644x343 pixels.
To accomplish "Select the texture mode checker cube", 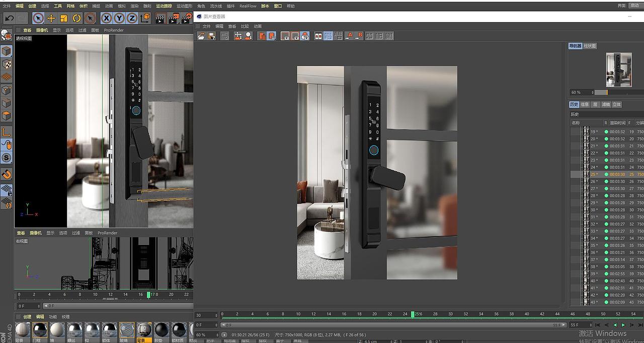I will click(7, 64).
